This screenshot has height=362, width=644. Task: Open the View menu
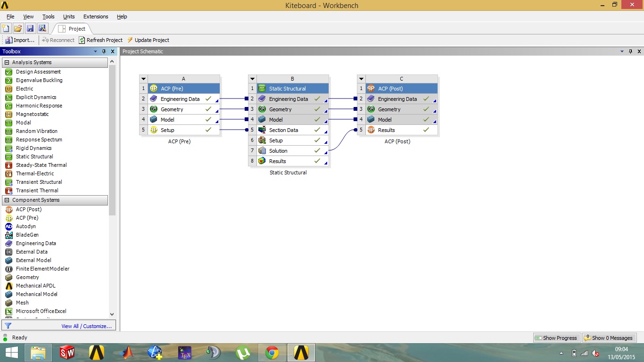pyautogui.click(x=28, y=16)
